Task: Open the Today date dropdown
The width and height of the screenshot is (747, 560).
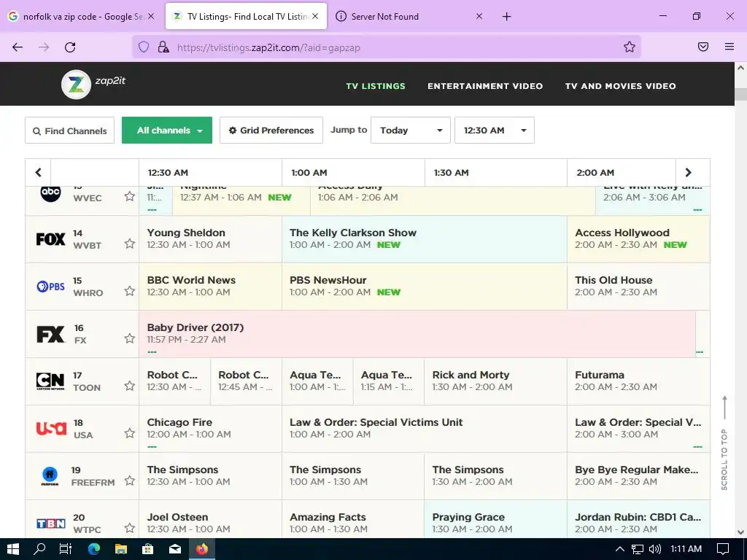Action: (410, 130)
